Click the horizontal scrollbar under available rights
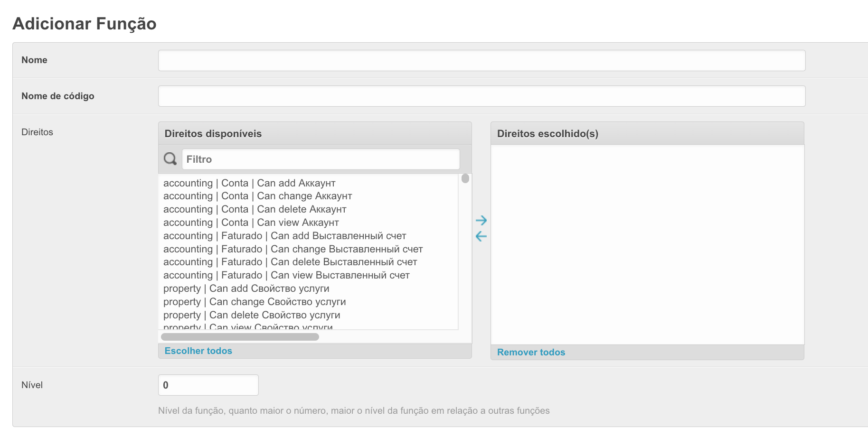The width and height of the screenshot is (868, 446). click(x=240, y=337)
